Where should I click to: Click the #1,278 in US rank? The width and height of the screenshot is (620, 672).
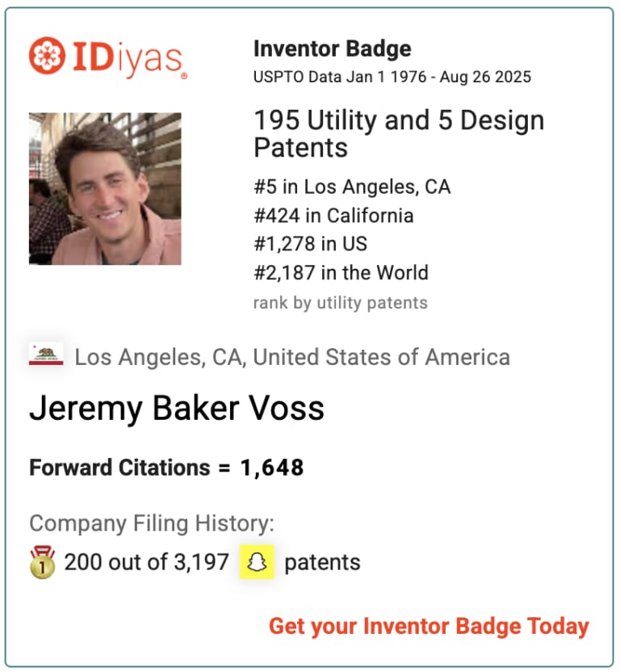point(310,244)
